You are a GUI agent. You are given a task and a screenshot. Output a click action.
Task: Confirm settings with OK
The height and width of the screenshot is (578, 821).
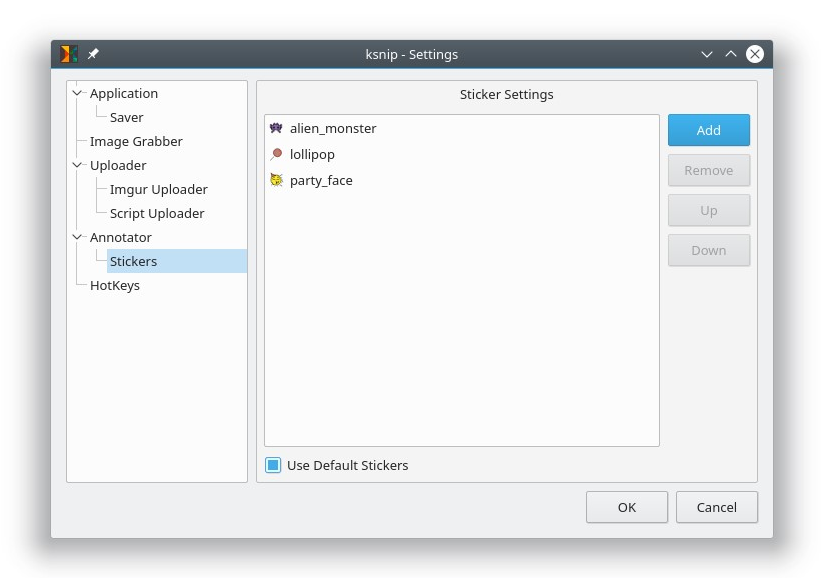(x=627, y=507)
